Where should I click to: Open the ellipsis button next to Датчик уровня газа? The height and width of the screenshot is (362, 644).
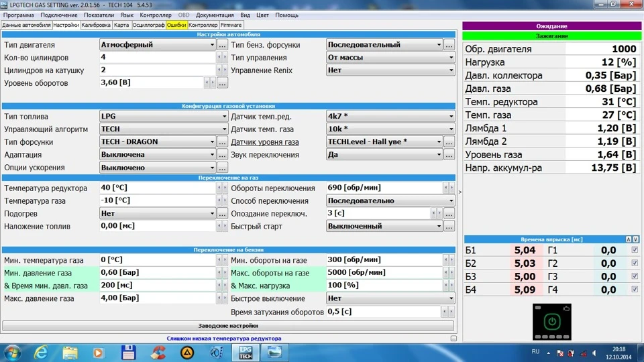pyautogui.click(x=449, y=142)
